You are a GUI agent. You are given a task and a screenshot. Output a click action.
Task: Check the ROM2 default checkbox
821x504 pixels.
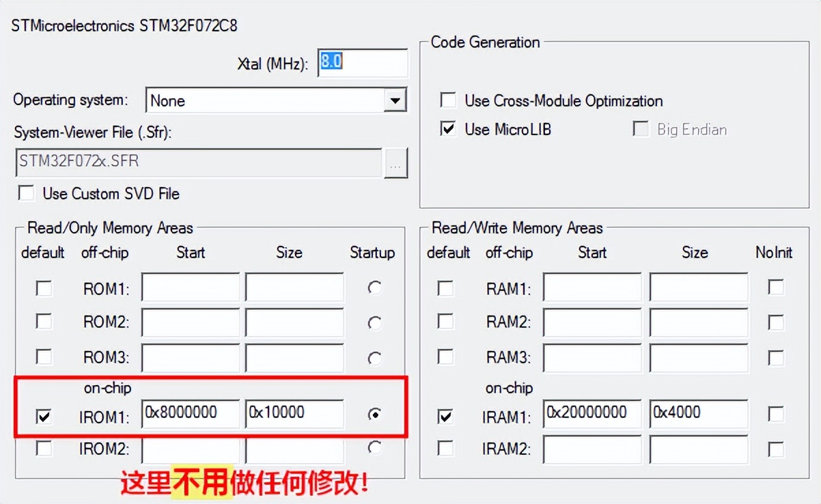click(44, 322)
